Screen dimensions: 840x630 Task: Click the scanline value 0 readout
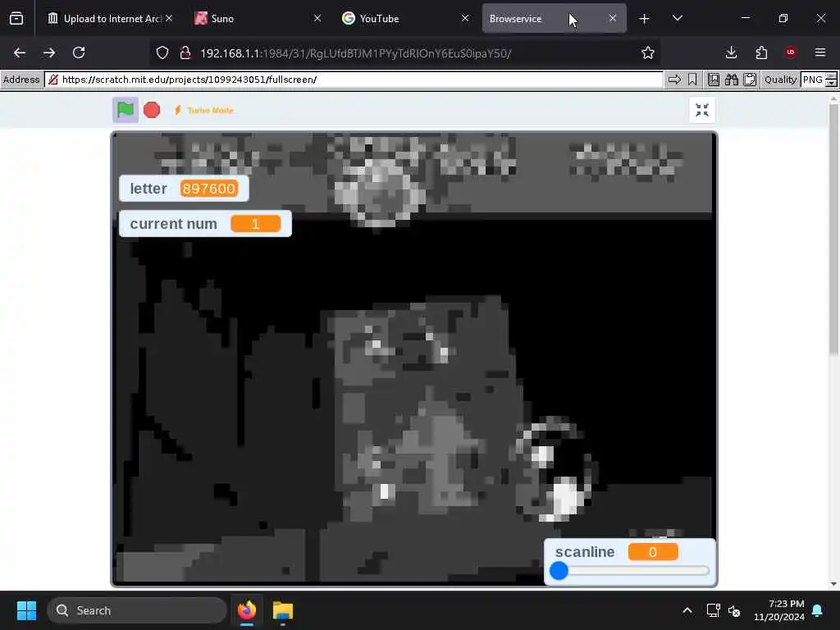click(652, 552)
